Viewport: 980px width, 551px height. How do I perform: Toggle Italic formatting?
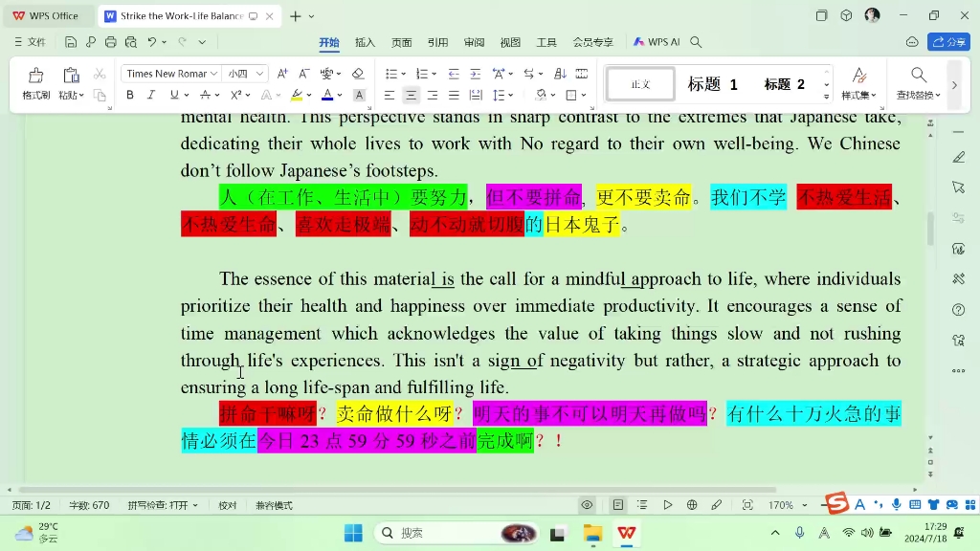[x=150, y=95]
